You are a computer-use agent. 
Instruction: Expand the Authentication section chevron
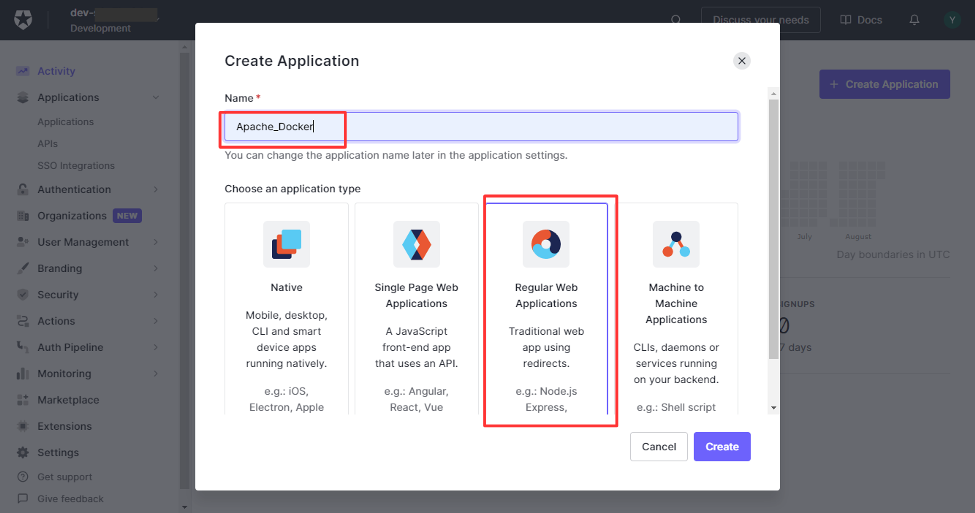point(155,190)
